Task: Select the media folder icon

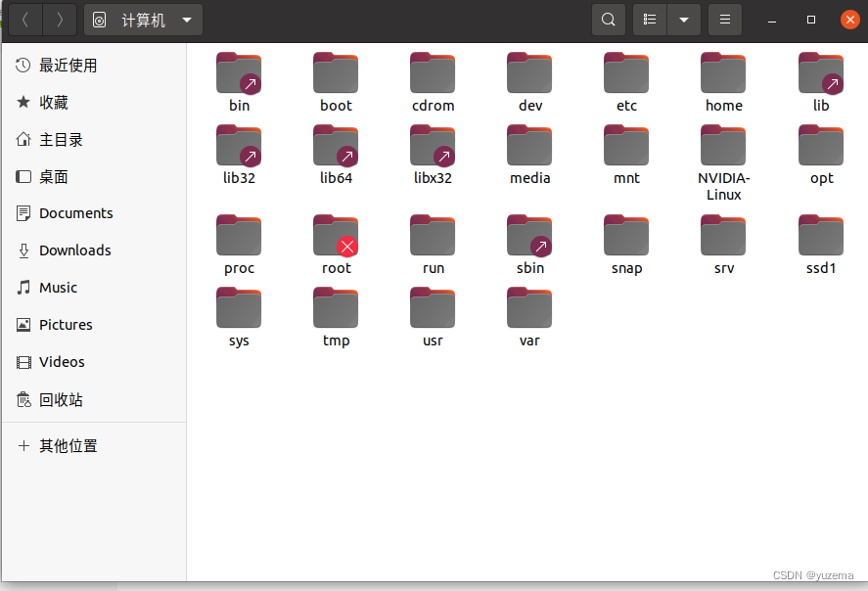Action: coord(529,145)
